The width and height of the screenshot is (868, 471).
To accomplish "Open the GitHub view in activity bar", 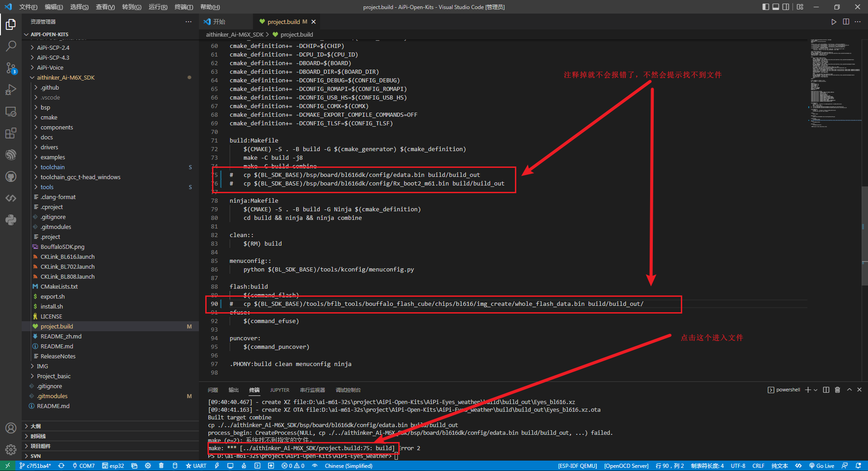I will 11,176.
